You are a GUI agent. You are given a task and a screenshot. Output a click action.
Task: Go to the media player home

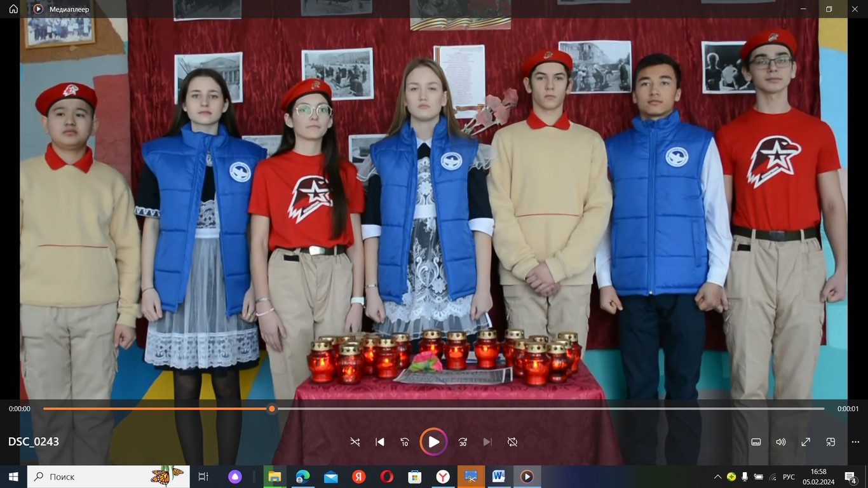[x=13, y=9]
